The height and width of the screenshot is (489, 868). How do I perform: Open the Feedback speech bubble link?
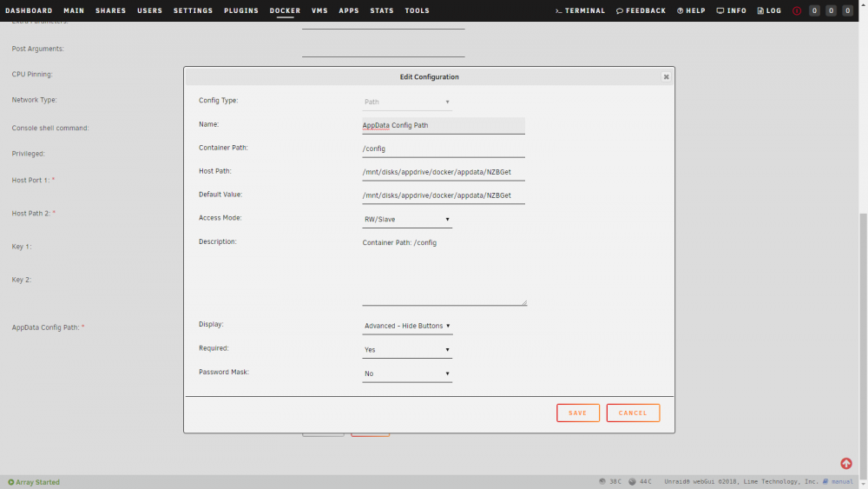(641, 10)
